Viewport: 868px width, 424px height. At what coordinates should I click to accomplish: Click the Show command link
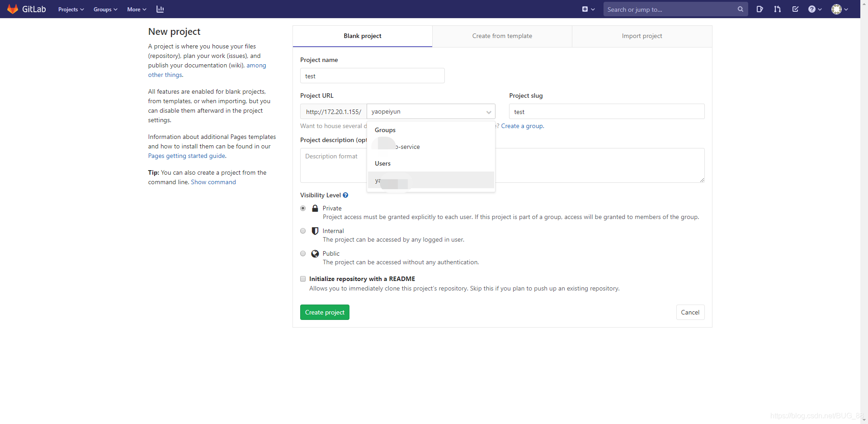point(213,182)
